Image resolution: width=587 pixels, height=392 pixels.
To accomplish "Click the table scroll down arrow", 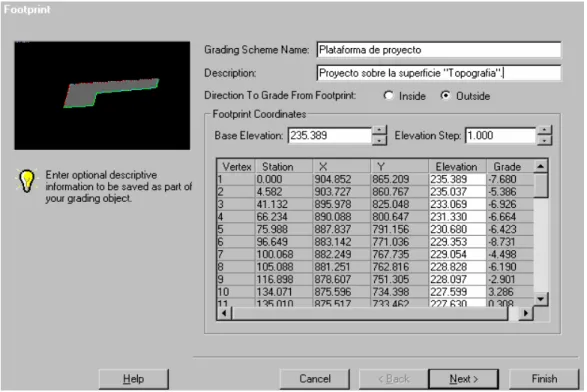I will [541, 299].
